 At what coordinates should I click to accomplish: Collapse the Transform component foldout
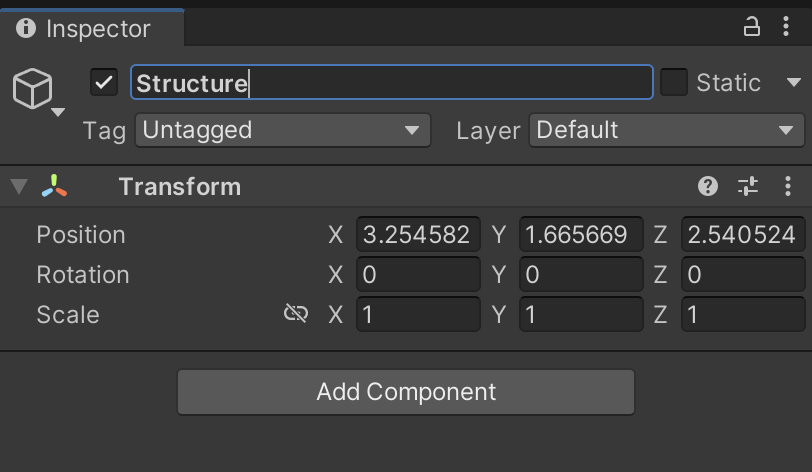[18, 187]
